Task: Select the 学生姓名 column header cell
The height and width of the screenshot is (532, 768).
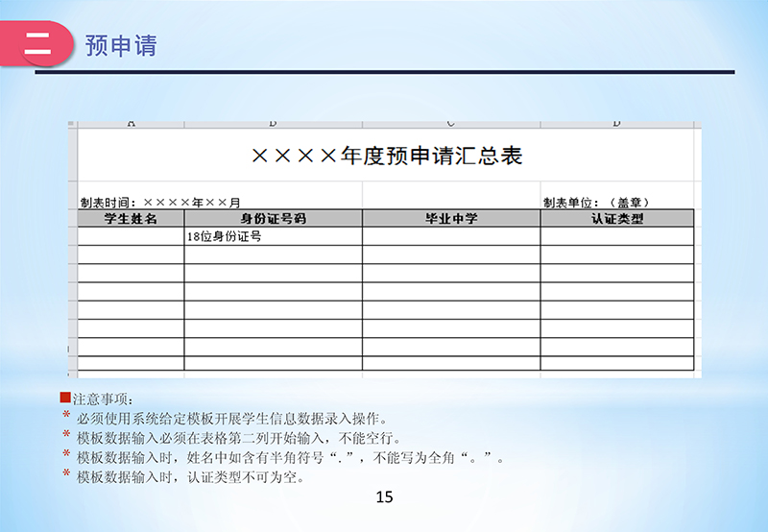Action: 131,219
